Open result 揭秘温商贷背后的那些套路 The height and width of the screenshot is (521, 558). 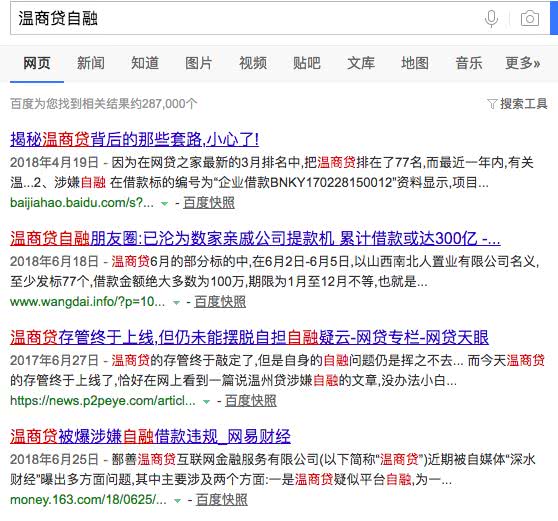(135, 139)
